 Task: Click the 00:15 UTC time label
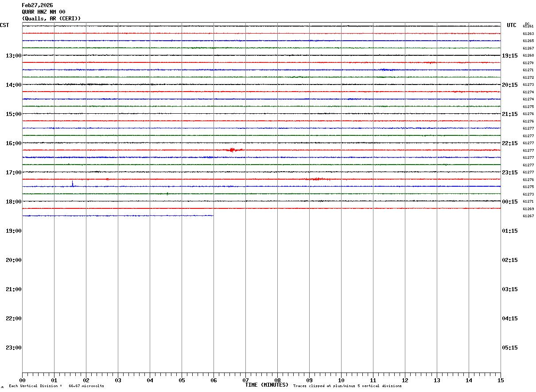[x=510, y=202]
